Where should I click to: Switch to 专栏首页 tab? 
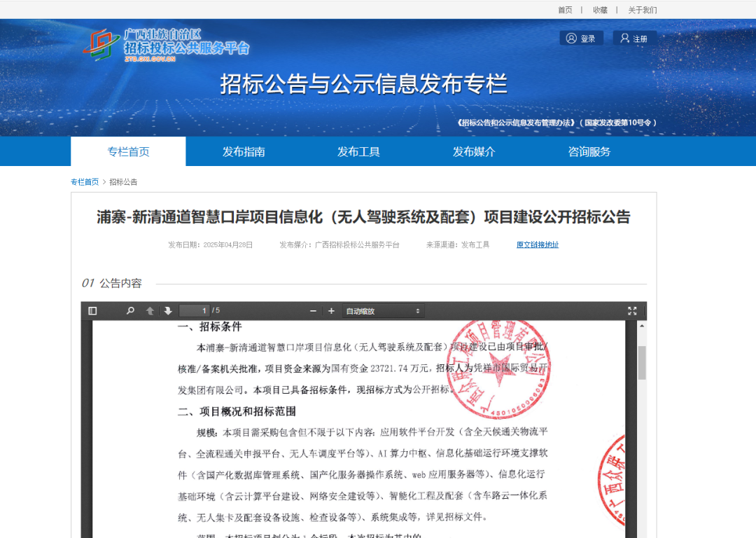click(128, 151)
